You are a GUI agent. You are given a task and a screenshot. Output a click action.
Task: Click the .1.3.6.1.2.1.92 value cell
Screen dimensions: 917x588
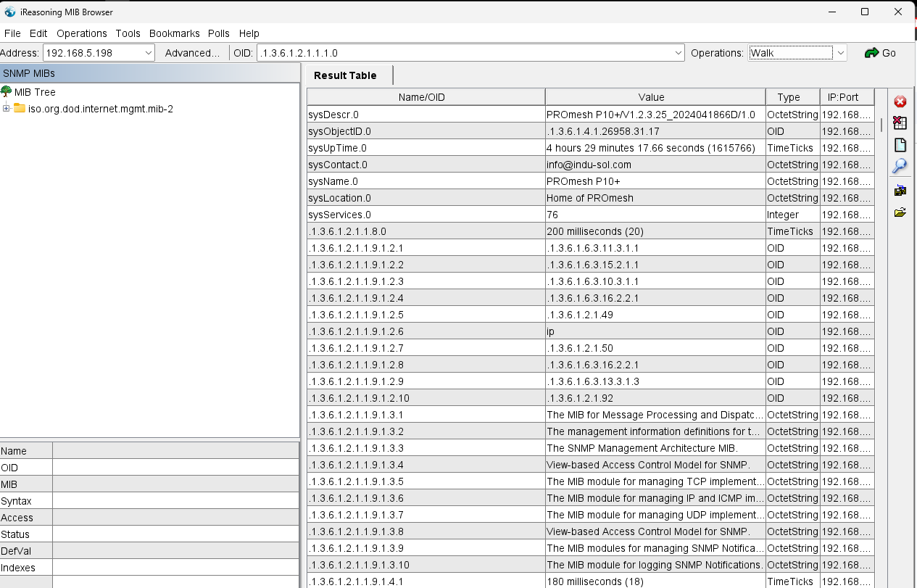(655, 398)
